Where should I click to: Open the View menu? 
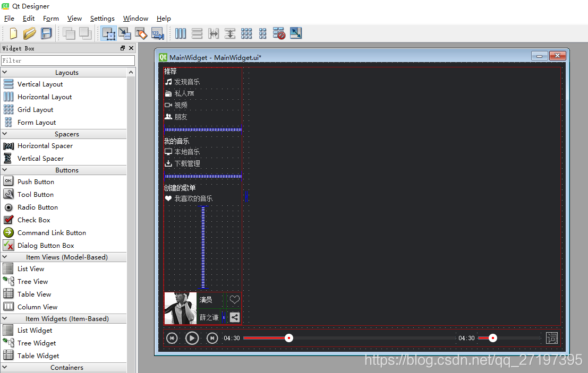[x=74, y=19]
